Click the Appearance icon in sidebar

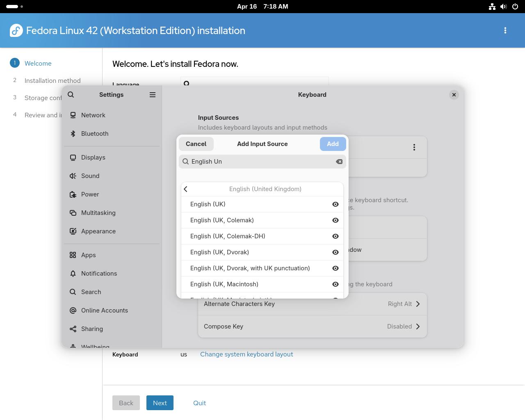tap(73, 231)
